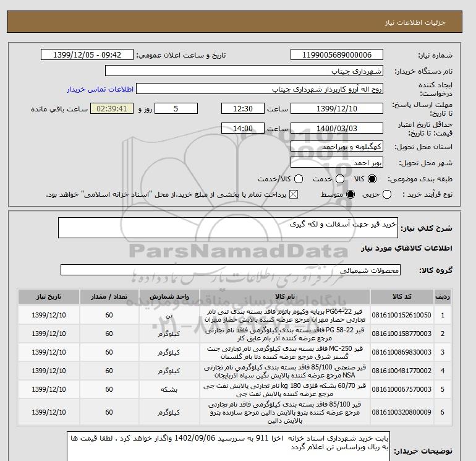
Task: Select product code 0816100481770002
Action: point(402,371)
